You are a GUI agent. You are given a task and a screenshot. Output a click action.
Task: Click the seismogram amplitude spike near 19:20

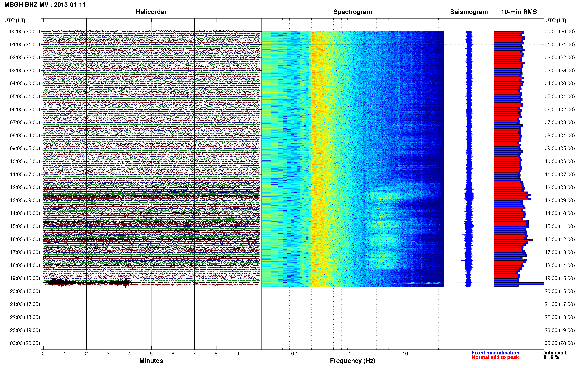pyautogui.click(x=468, y=283)
